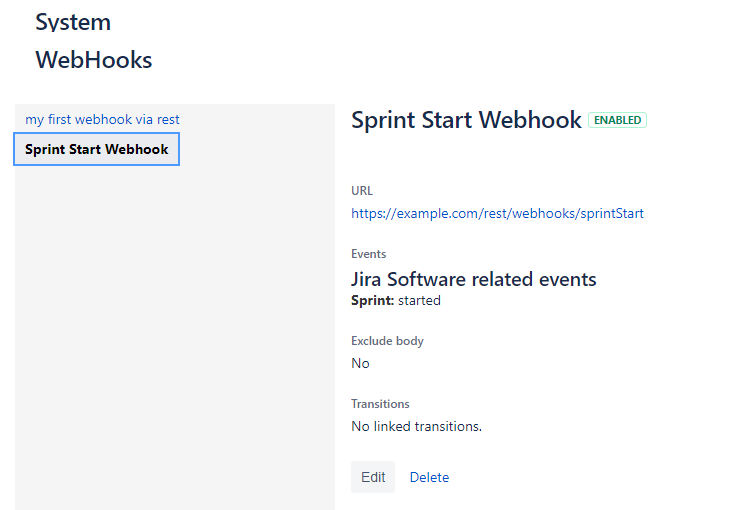Open the sprintStart webhook URL link

click(497, 214)
